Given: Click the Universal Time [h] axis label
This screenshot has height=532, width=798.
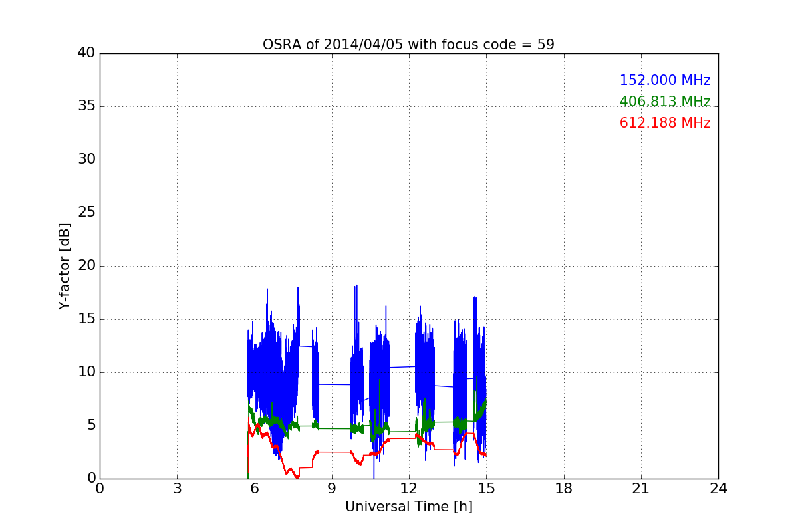Looking at the screenshot, I should point(408,507).
